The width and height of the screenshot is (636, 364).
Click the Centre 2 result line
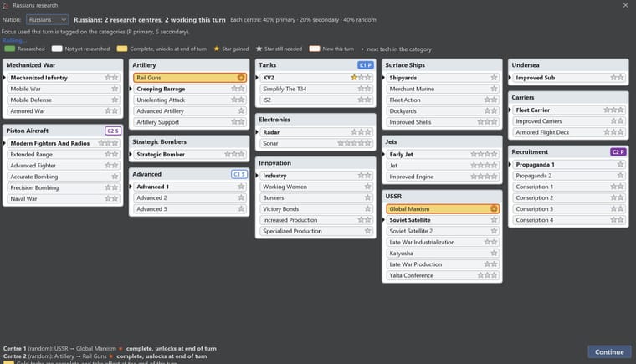point(105,356)
